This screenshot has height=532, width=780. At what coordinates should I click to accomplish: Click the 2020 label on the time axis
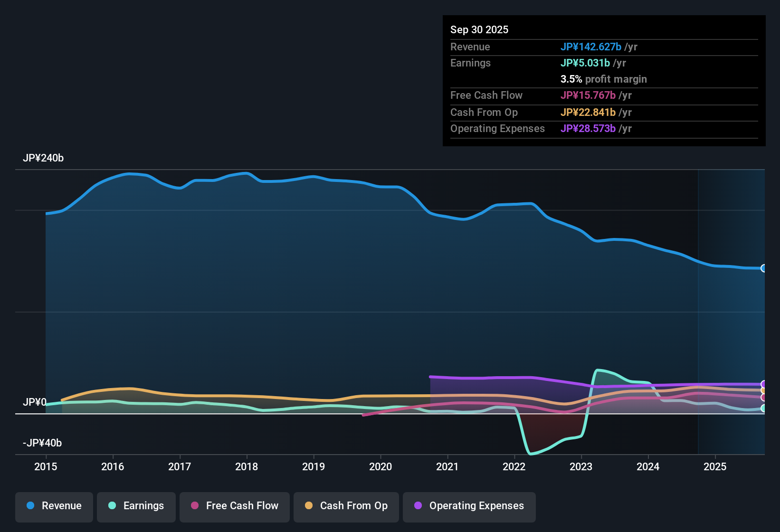380,467
